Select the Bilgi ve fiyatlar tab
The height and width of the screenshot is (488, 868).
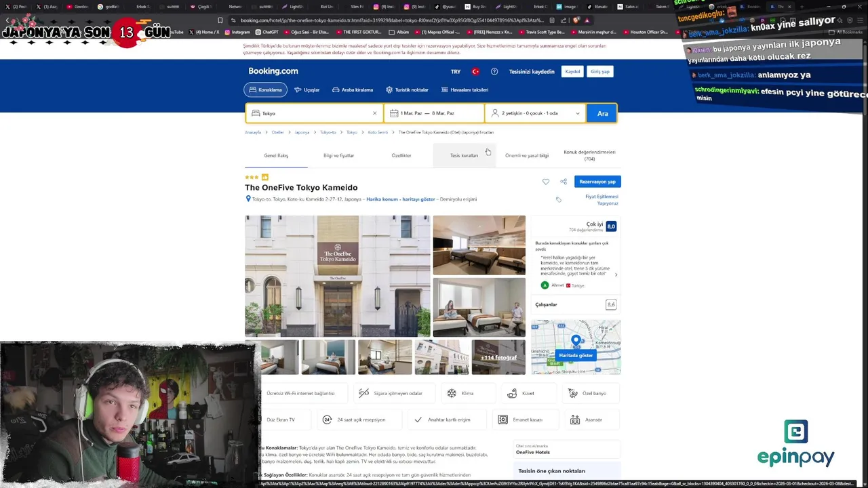click(x=338, y=156)
